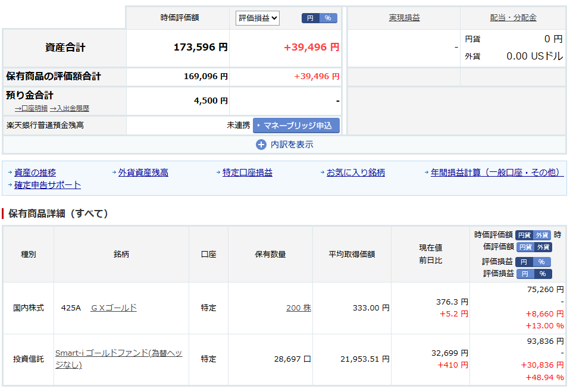Viewport: 573px width, 392px height.
Task: Navigate to 資産の推移
Action: 35,173
